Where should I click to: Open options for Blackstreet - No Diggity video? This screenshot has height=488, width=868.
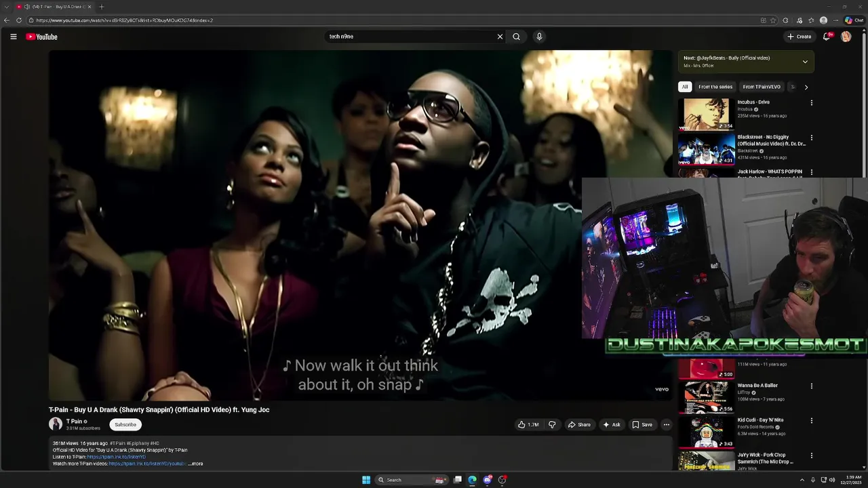click(x=811, y=138)
